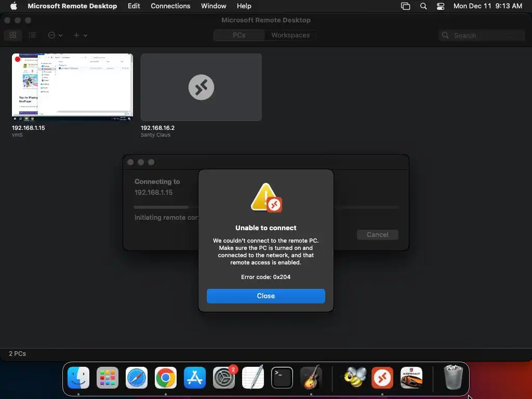532x399 pixels.
Task: Launch Terminal from the Dock
Action: tap(282, 378)
